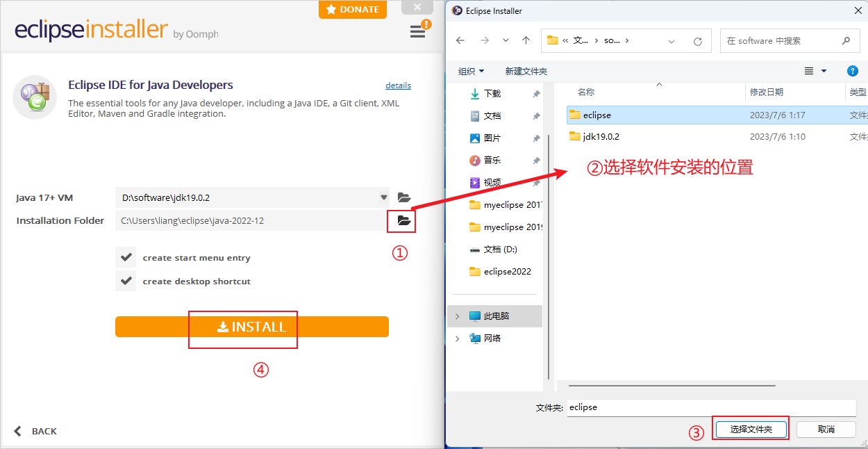Select the 图片 pictures shortcut icon
Screen dimensions: 868x449
[475, 138]
